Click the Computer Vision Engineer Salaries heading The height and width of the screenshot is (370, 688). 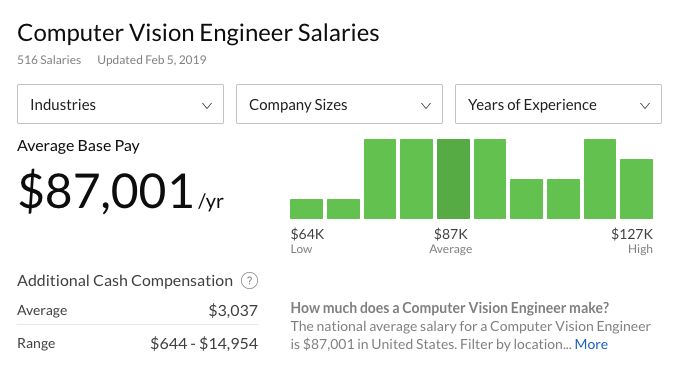click(198, 33)
